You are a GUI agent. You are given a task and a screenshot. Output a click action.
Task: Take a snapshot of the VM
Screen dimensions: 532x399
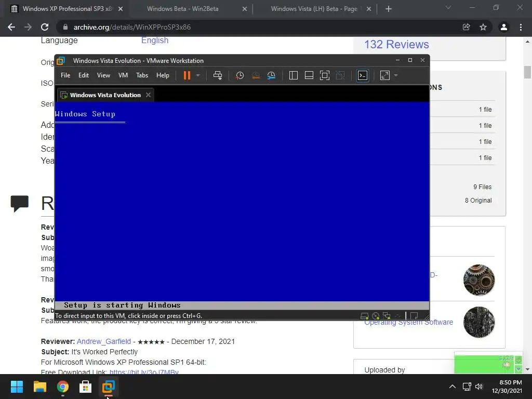point(240,75)
